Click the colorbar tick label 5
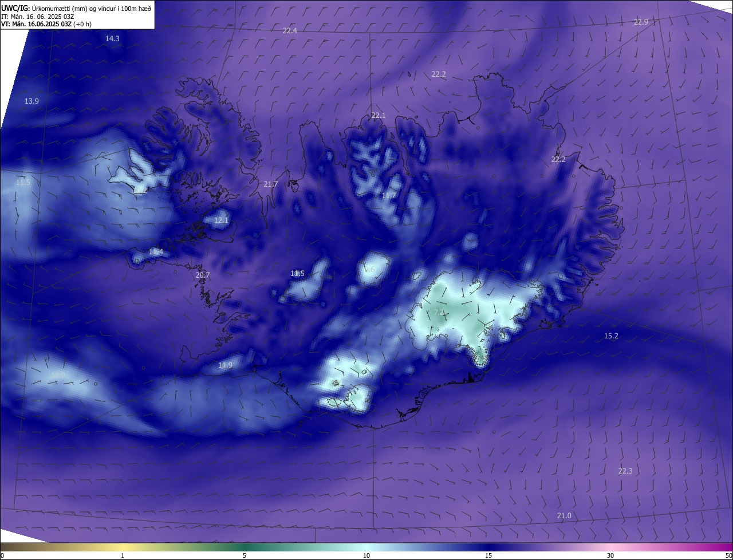The image size is (733, 560). click(245, 555)
